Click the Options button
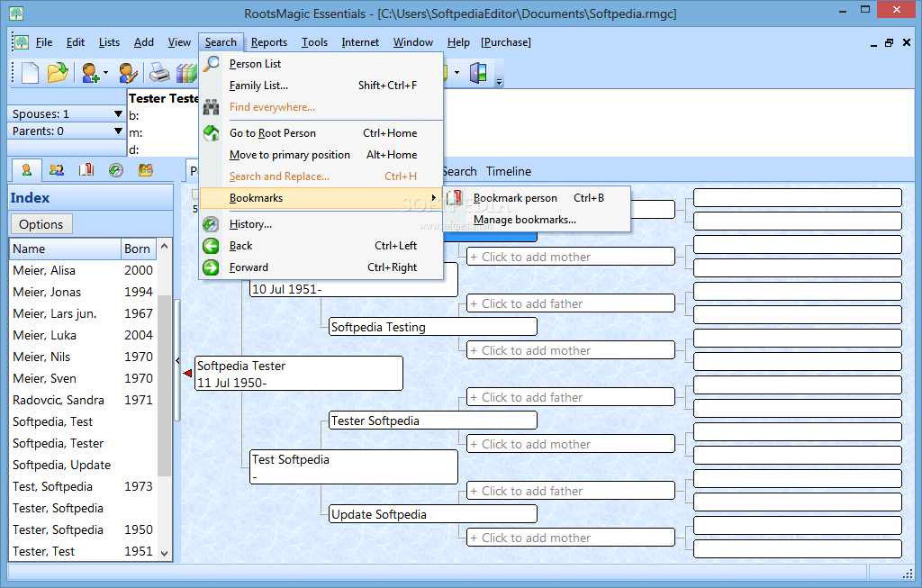This screenshot has height=588, width=922. (x=41, y=224)
